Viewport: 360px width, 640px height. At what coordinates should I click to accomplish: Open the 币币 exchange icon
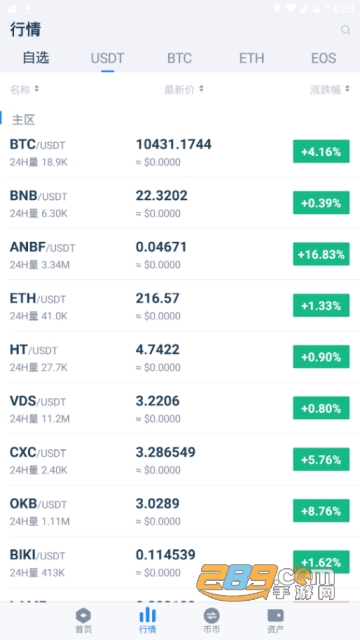(x=211, y=615)
